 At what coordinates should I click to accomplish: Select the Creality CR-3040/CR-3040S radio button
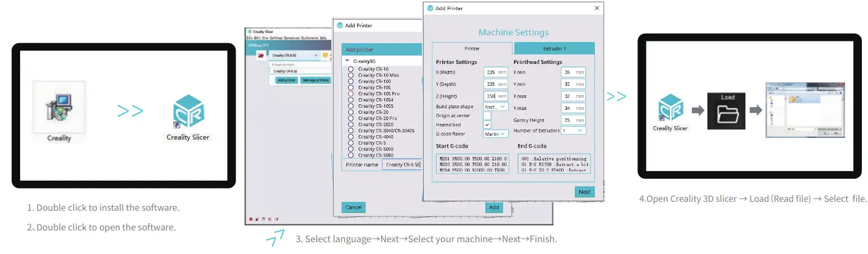click(x=351, y=131)
